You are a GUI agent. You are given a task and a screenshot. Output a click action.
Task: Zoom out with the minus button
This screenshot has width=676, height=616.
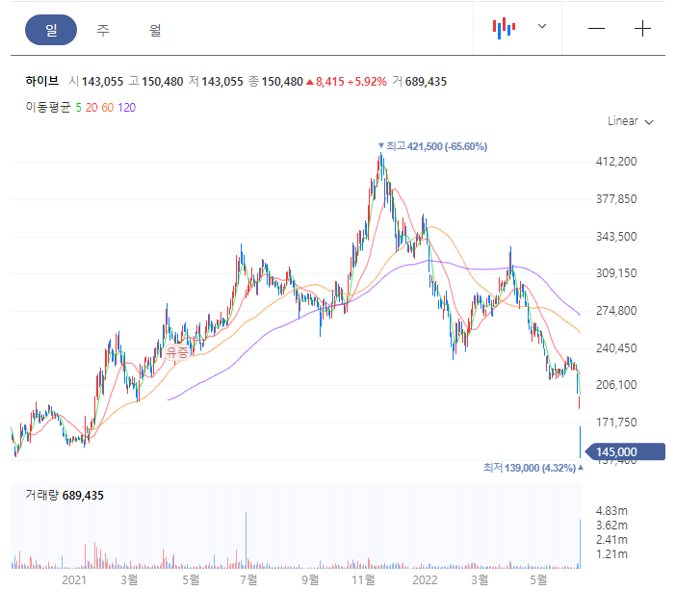[x=596, y=29]
